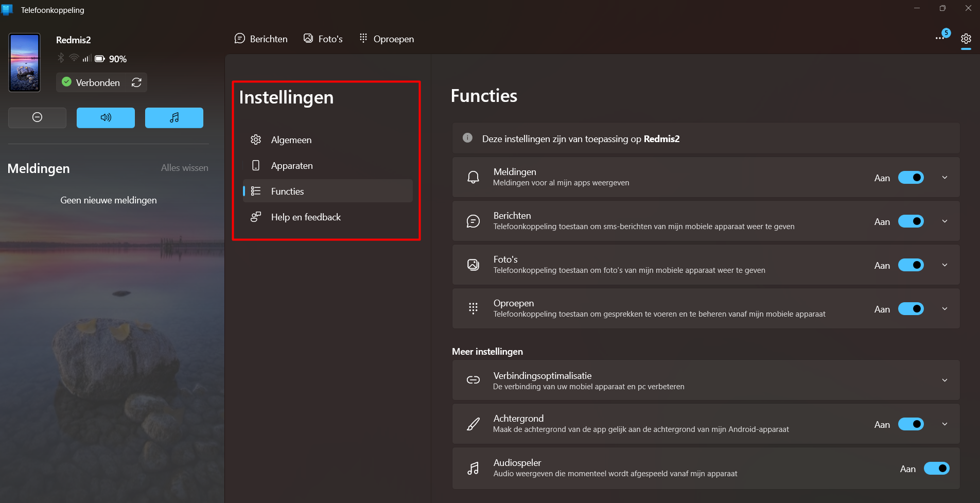This screenshot has width=980, height=503.
Task: Click the refresh connection icon next to Verbonden
Action: [x=136, y=82]
